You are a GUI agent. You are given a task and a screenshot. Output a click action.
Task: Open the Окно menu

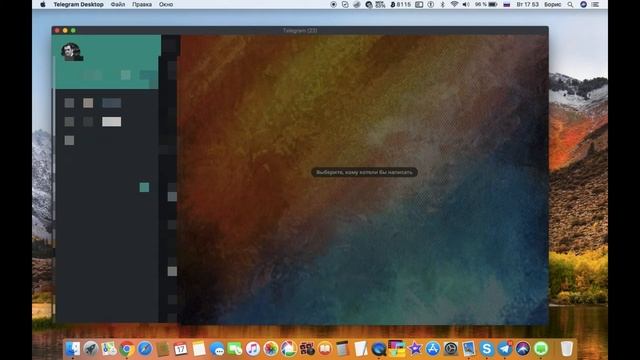(x=166, y=4)
